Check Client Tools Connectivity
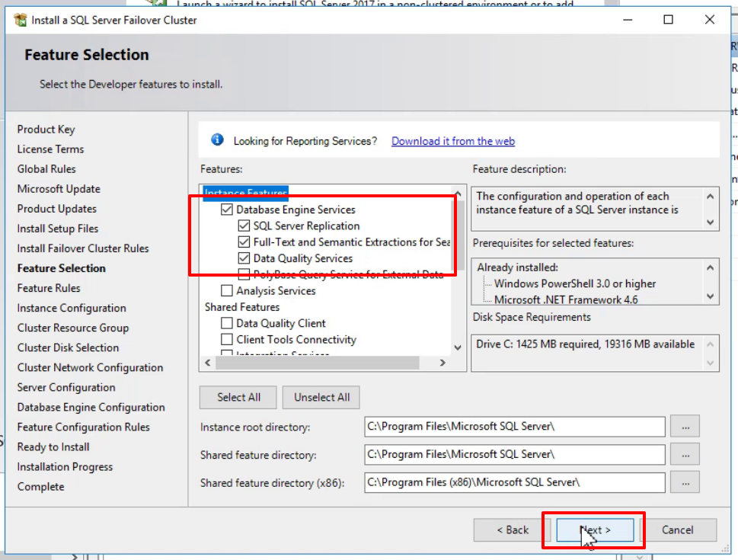The height and width of the screenshot is (560, 738). point(227,339)
